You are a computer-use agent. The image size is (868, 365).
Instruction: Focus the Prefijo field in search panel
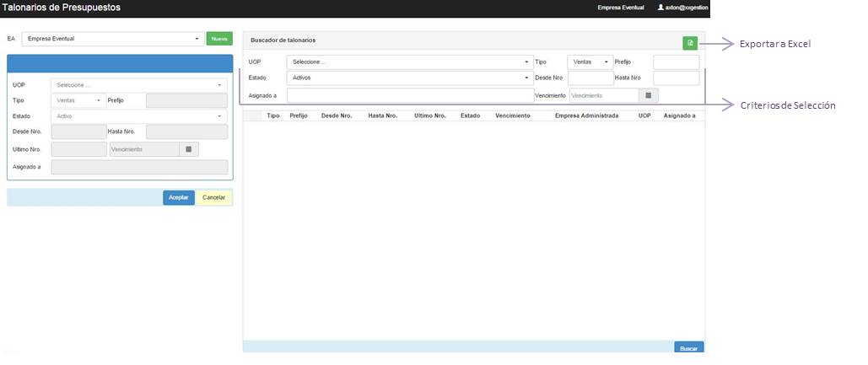[x=676, y=62]
